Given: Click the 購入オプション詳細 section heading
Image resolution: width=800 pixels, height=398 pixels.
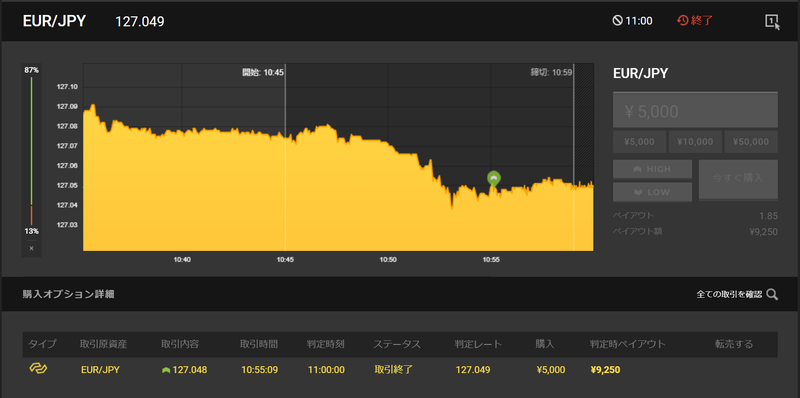Looking at the screenshot, I should [68, 294].
